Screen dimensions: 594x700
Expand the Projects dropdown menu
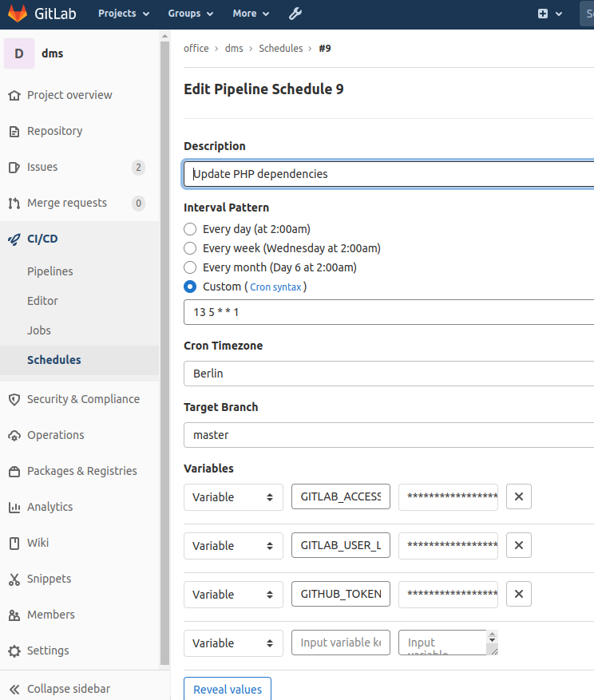[x=124, y=14]
